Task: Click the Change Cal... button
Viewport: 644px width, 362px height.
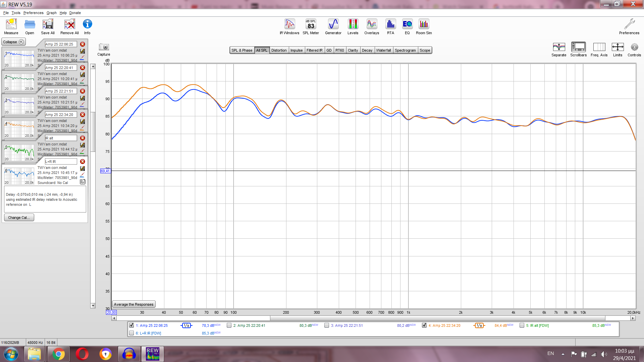Action: tap(19, 218)
